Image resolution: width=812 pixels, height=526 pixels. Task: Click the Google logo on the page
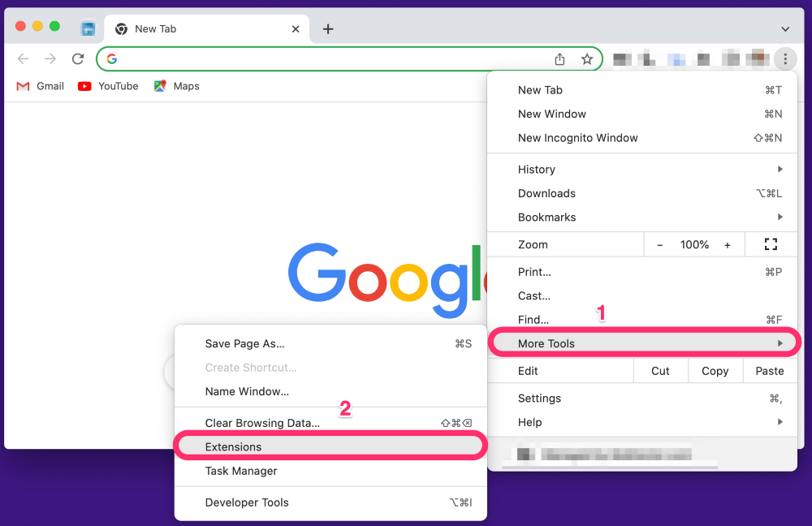pos(387,279)
